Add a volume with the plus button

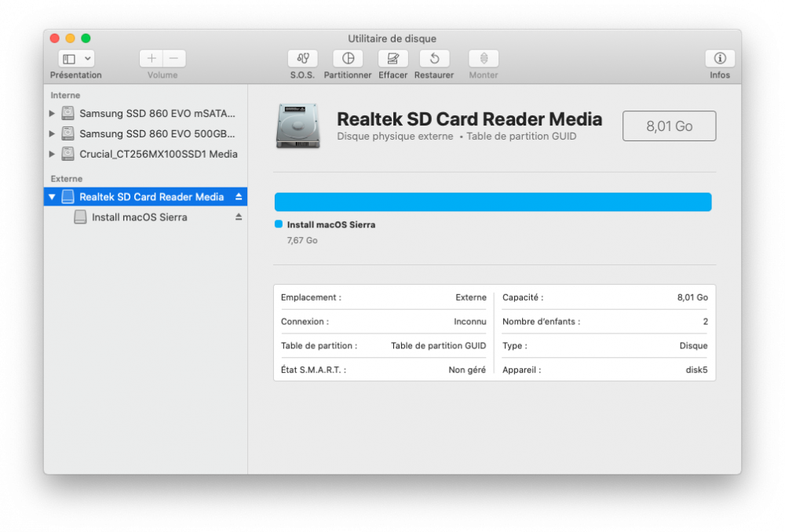point(152,59)
